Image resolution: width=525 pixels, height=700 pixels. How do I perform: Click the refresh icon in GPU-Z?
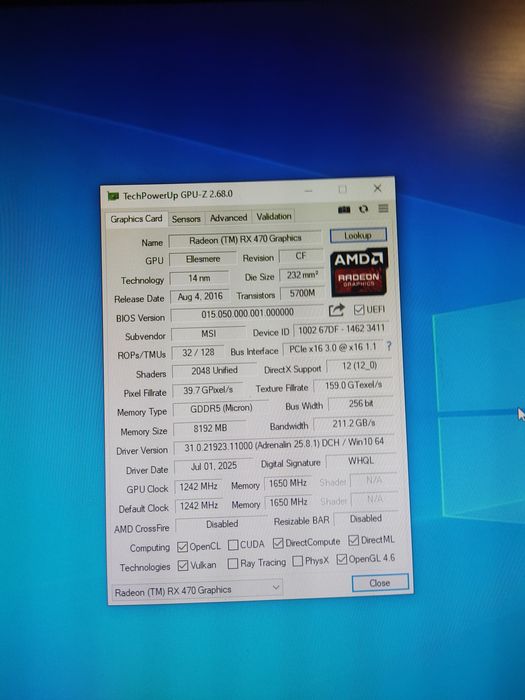click(363, 209)
